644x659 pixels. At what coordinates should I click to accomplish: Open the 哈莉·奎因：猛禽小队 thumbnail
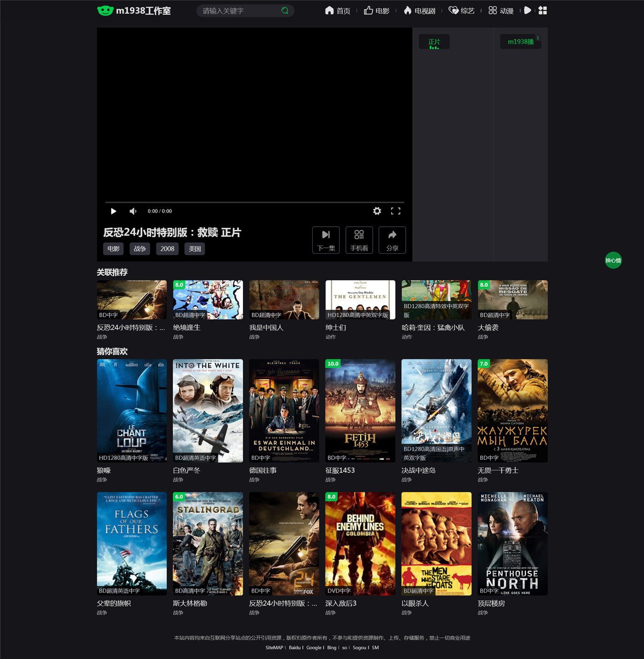(437, 300)
